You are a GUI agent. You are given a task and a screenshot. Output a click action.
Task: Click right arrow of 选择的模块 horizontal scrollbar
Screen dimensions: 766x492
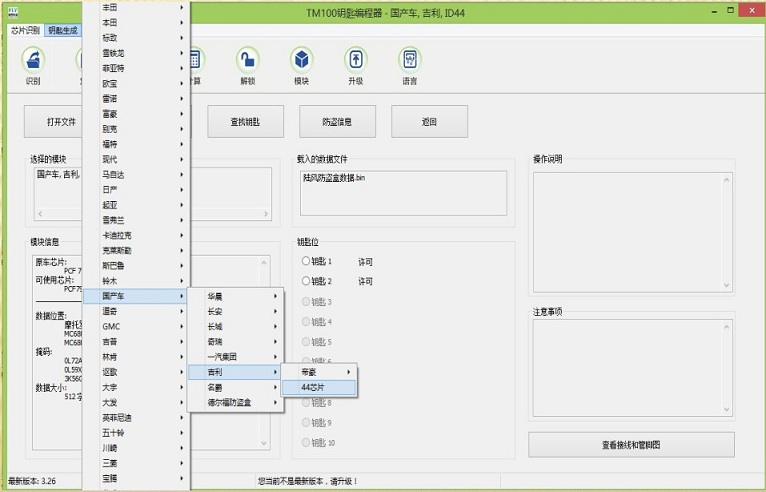click(x=266, y=214)
